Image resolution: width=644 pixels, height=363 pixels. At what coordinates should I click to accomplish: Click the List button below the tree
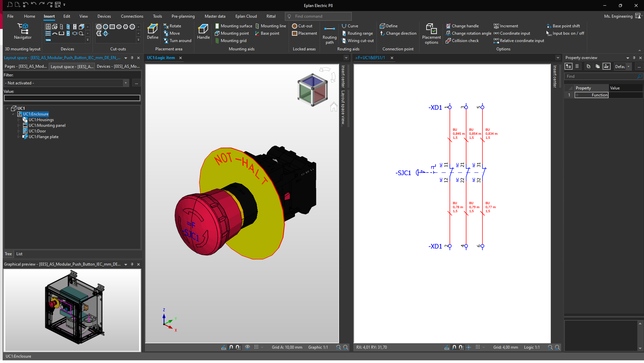click(19, 254)
